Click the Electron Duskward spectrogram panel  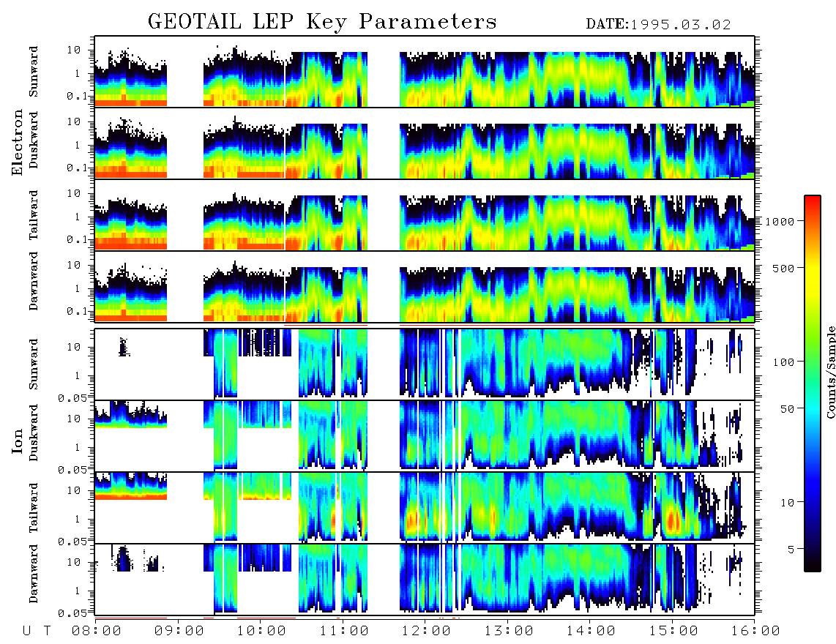point(425,143)
